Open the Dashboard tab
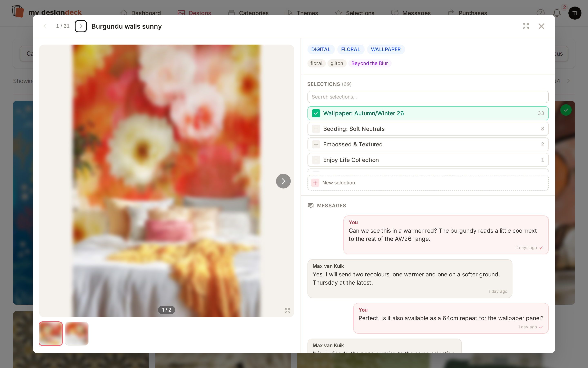The height and width of the screenshot is (368, 588). point(140,13)
